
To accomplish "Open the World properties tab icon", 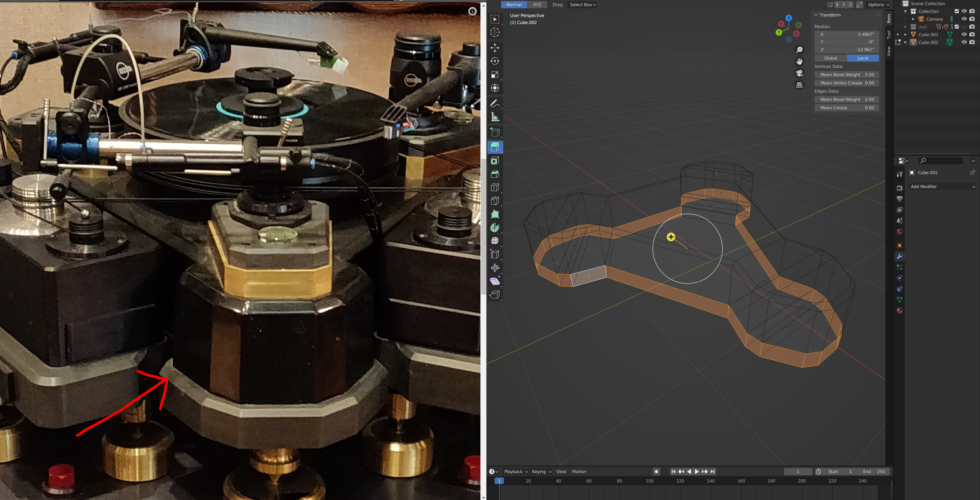I will [900, 232].
